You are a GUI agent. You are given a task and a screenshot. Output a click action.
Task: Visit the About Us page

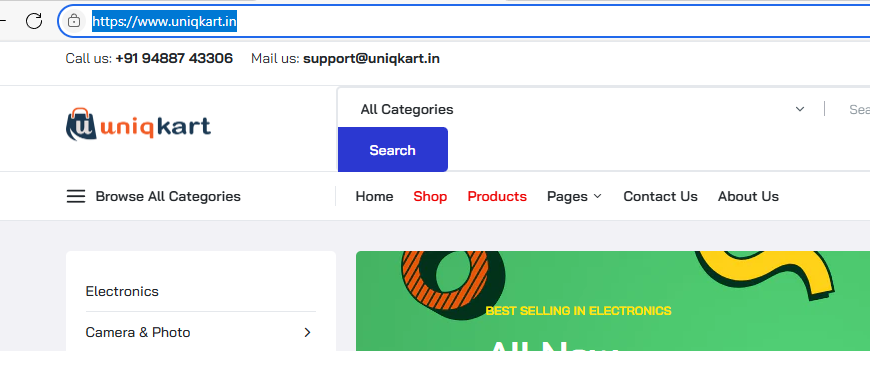(748, 196)
